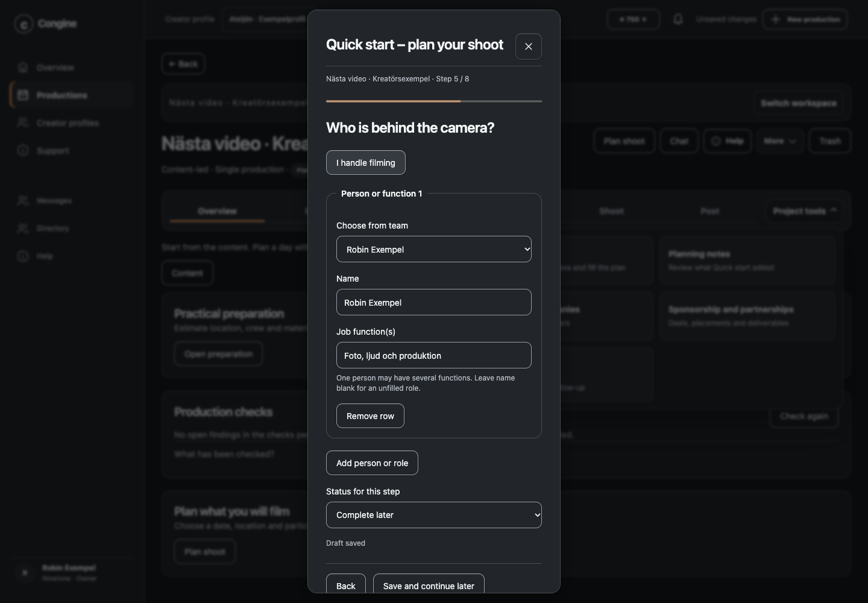The width and height of the screenshot is (868, 603).
Task: Open the Choose from team dropdown
Action: click(x=434, y=249)
